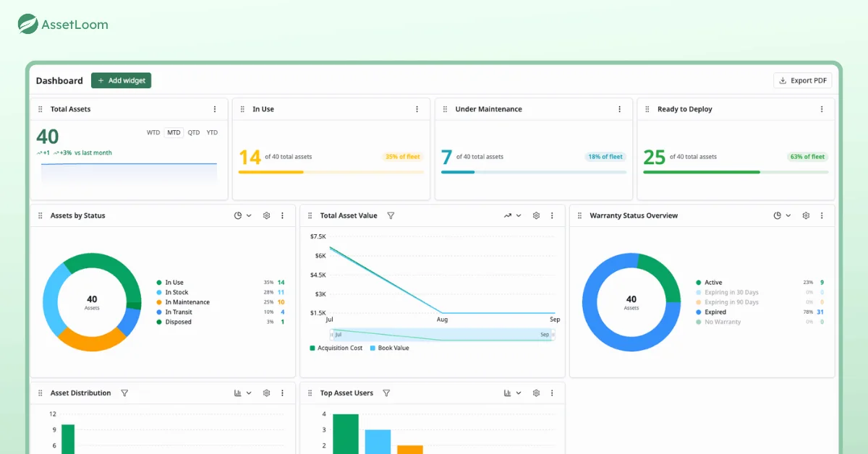This screenshot has height=454, width=868.
Task: Click the chart range slider right handle
Action: coord(553,335)
